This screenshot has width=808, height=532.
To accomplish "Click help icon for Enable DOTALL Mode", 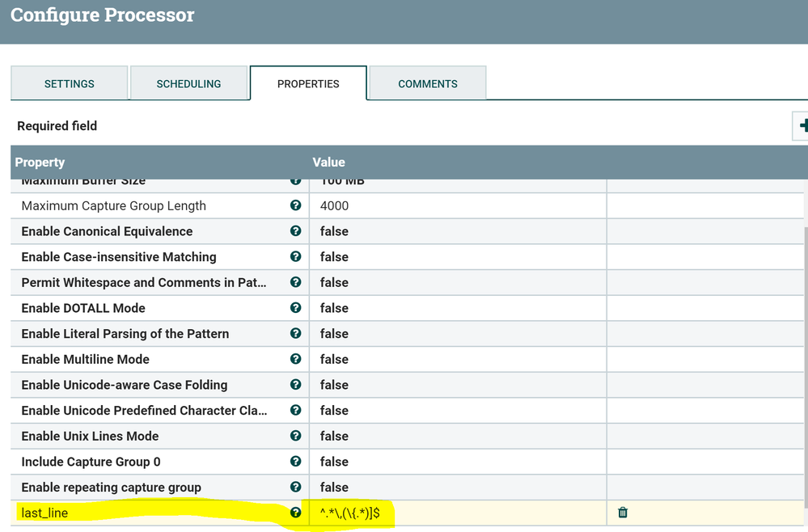I will 295,308.
